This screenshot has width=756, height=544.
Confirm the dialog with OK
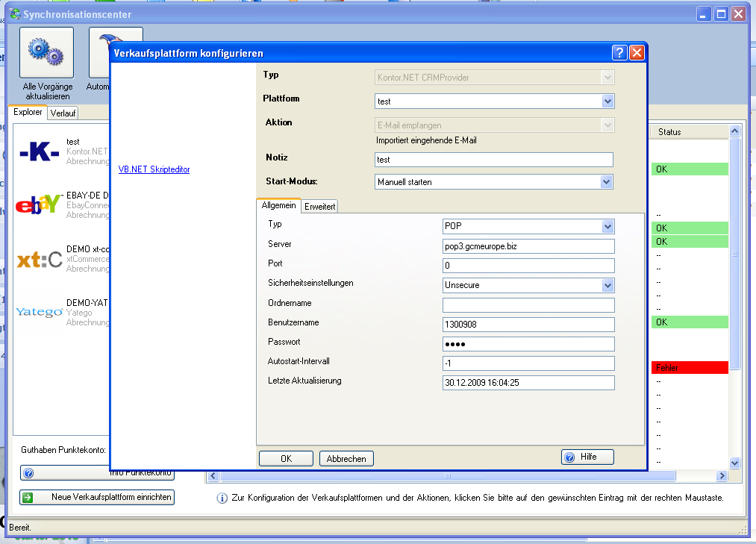pyautogui.click(x=286, y=459)
